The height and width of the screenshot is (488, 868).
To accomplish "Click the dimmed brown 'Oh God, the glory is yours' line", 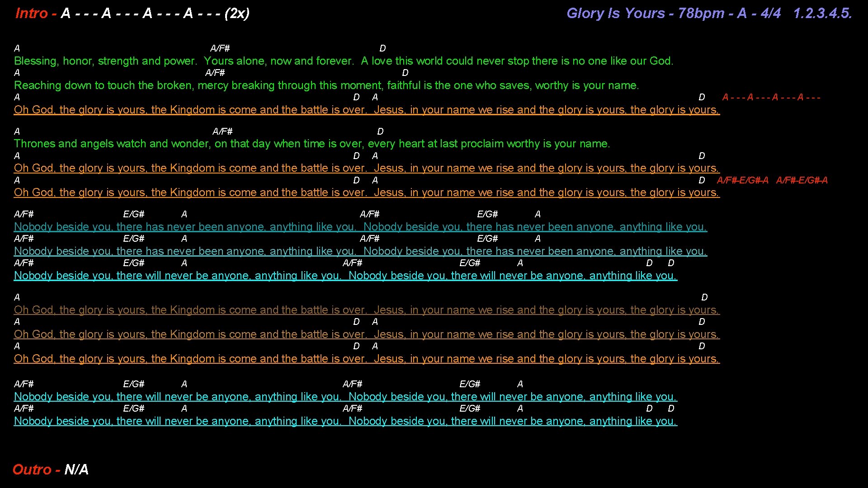I will [367, 310].
